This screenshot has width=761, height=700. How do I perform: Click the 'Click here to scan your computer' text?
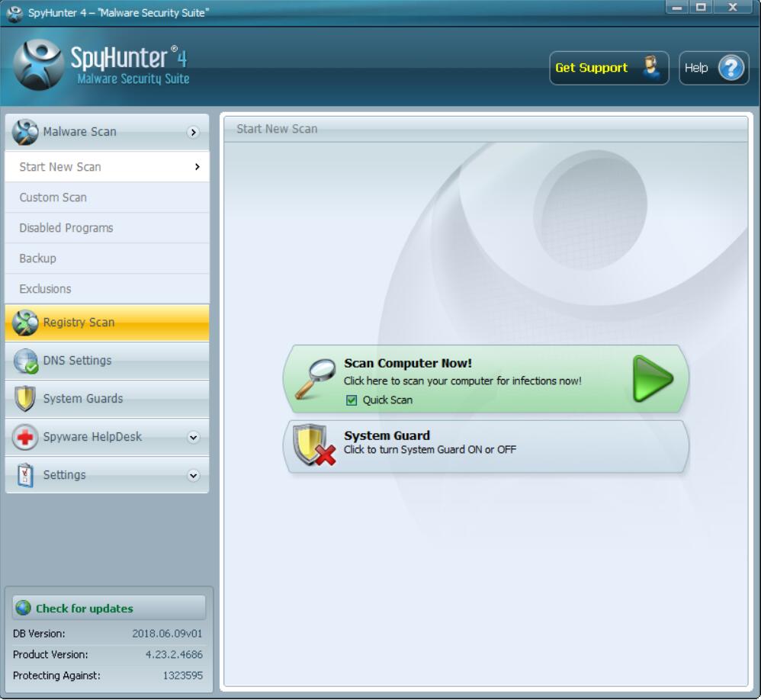[463, 381]
